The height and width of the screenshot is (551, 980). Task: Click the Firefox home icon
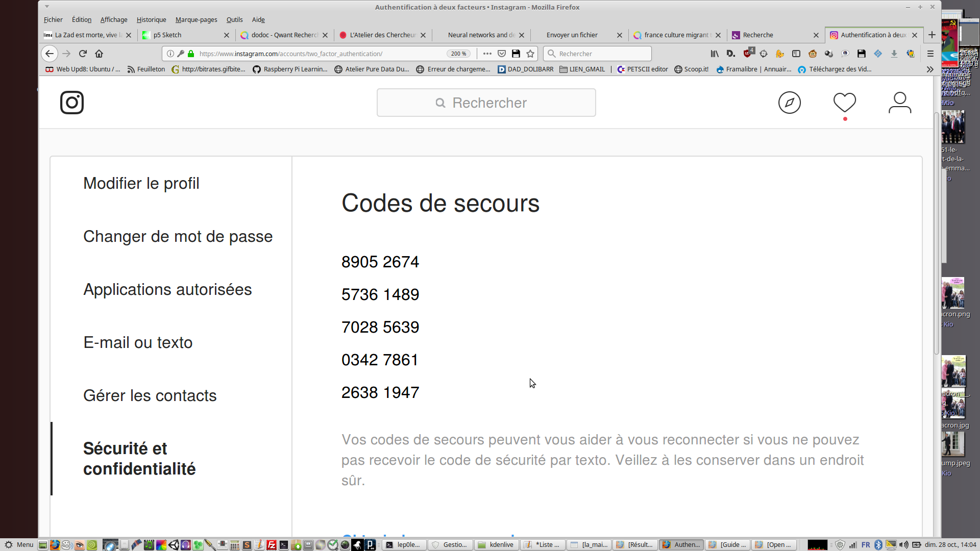[99, 54]
